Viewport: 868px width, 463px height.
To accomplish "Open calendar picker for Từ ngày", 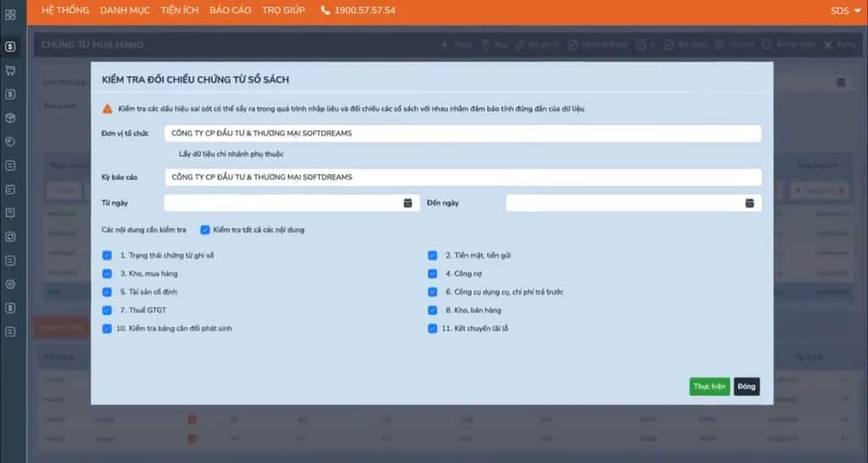I will (408, 203).
